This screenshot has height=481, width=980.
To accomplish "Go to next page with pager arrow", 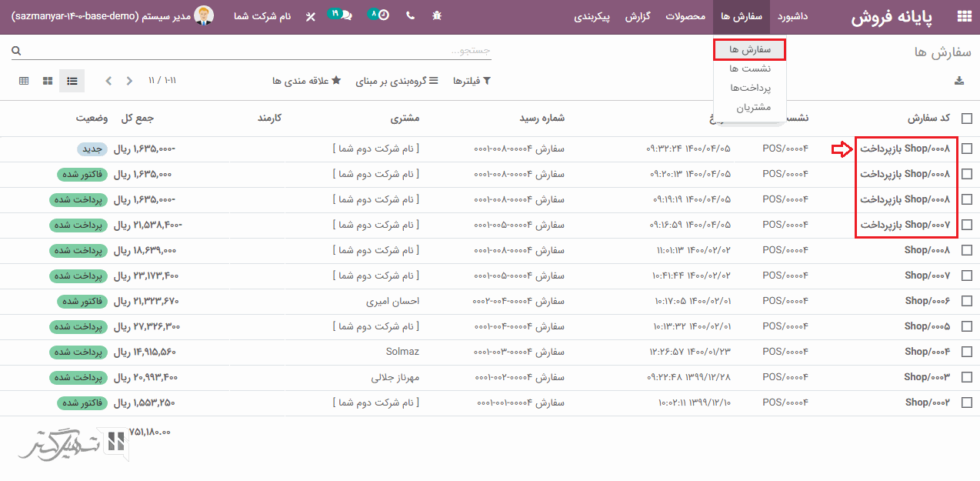I will (x=108, y=81).
